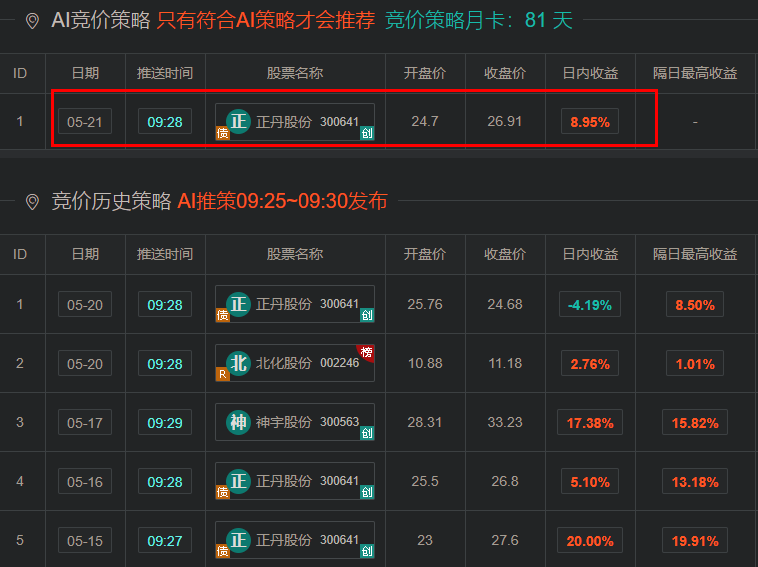Click the 正 stock logo in the 05-20 正丹股份 row
Viewport: 758px width, 567px height.
pyautogui.click(x=238, y=304)
